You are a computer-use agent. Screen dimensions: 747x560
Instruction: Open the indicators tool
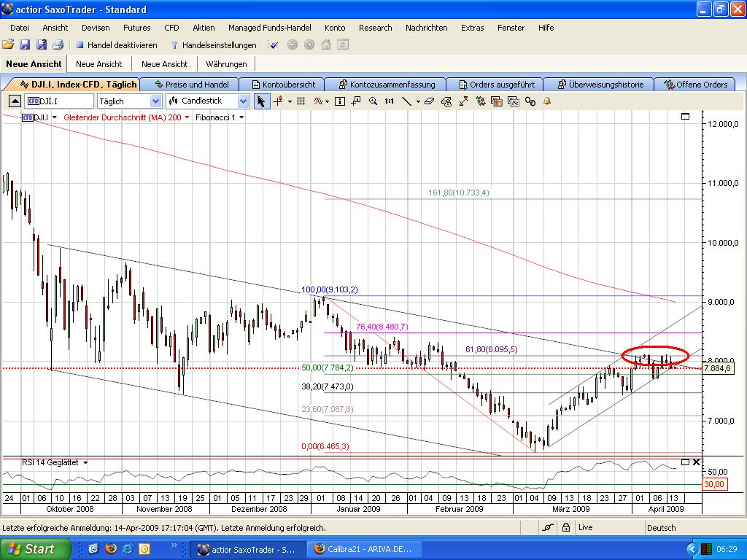pyautogui.click(x=319, y=101)
